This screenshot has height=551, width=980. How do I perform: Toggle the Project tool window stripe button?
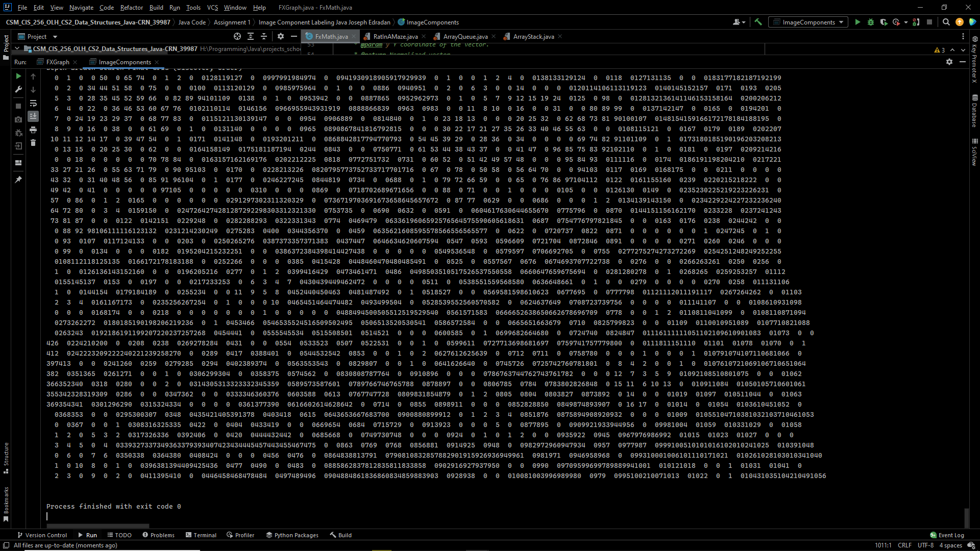[x=6, y=44]
